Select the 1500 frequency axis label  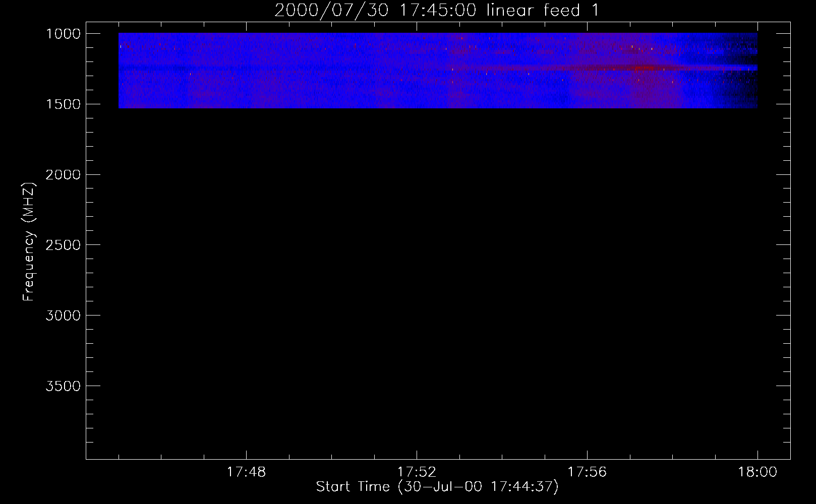coord(63,104)
